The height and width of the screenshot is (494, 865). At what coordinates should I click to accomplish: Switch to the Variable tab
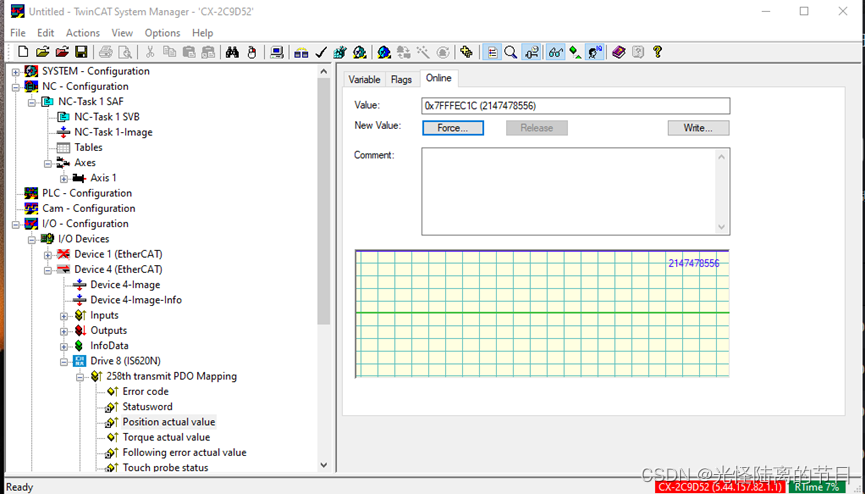point(364,79)
